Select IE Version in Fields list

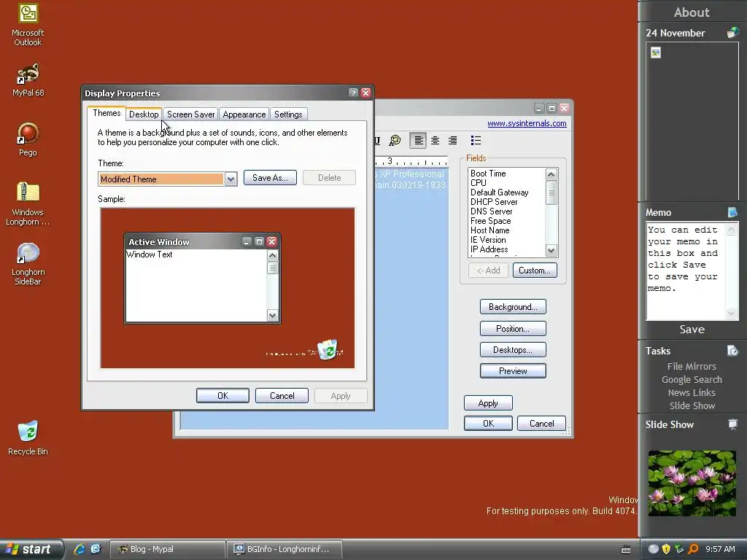(x=488, y=240)
